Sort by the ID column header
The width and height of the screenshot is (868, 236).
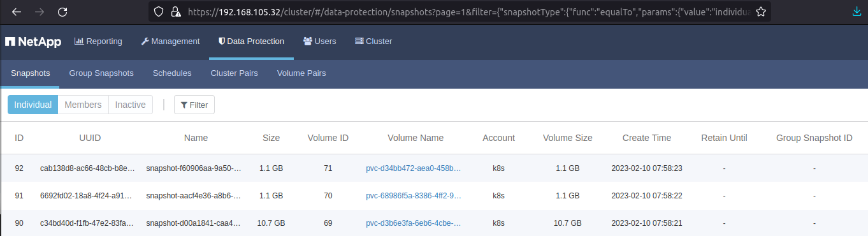coord(19,138)
